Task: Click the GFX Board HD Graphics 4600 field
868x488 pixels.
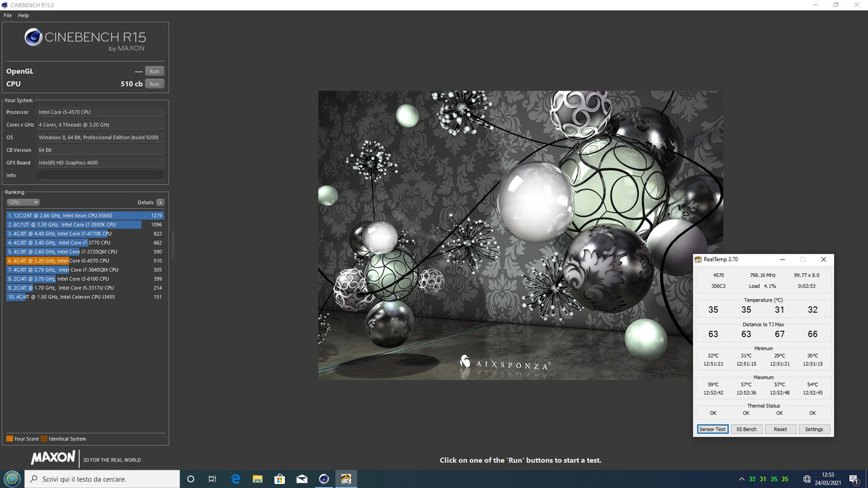Action: click(x=100, y=163)
